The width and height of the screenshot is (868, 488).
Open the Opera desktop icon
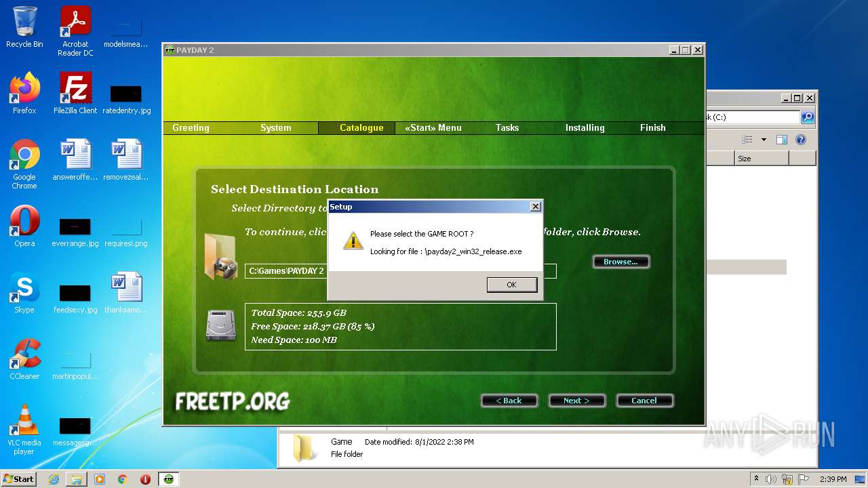[x=24, y=226]
